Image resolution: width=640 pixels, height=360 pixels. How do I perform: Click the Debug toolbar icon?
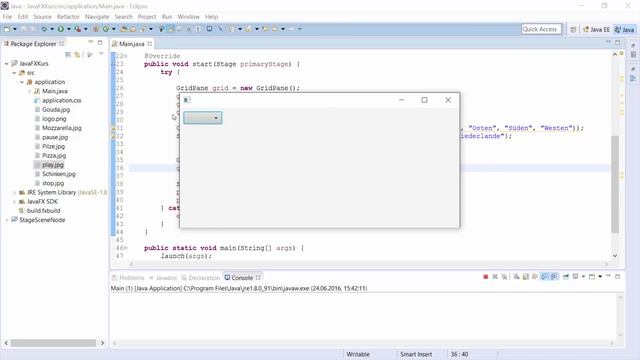[x=44, y=29]
